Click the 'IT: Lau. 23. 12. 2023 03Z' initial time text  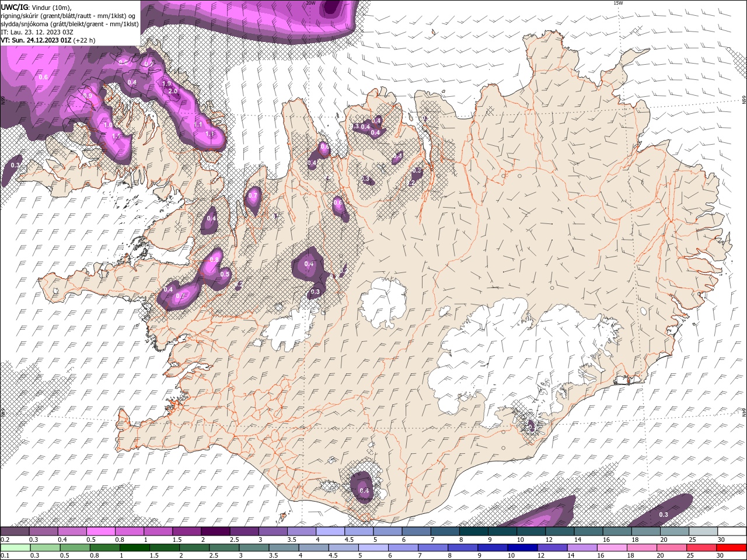point(36,32)
